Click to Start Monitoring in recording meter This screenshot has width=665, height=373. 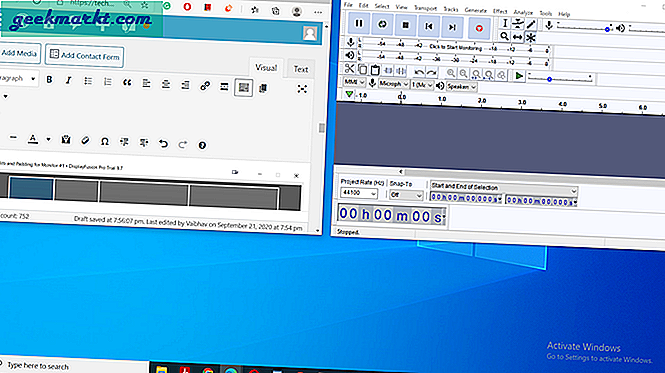(x=455, y=47)
